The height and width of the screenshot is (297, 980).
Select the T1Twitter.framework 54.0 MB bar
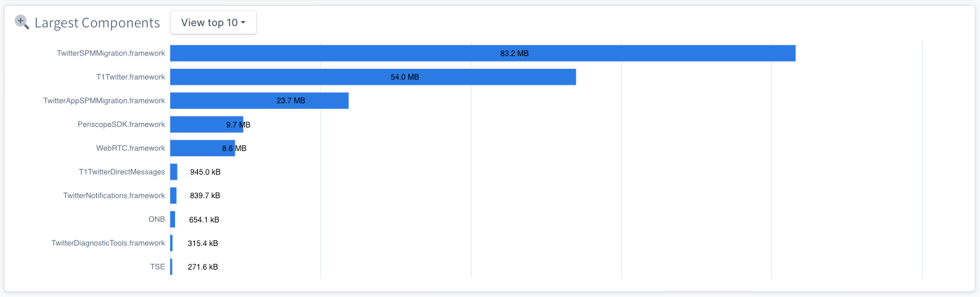click(372, 77)
